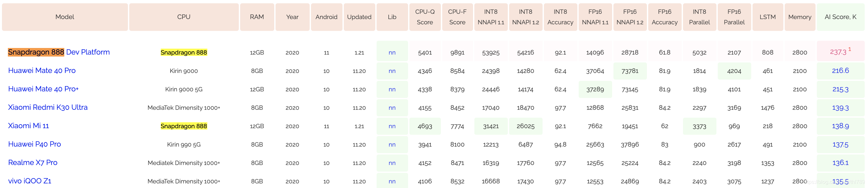Select the 4204 FP16 Parallel value

tap(734, 71)
